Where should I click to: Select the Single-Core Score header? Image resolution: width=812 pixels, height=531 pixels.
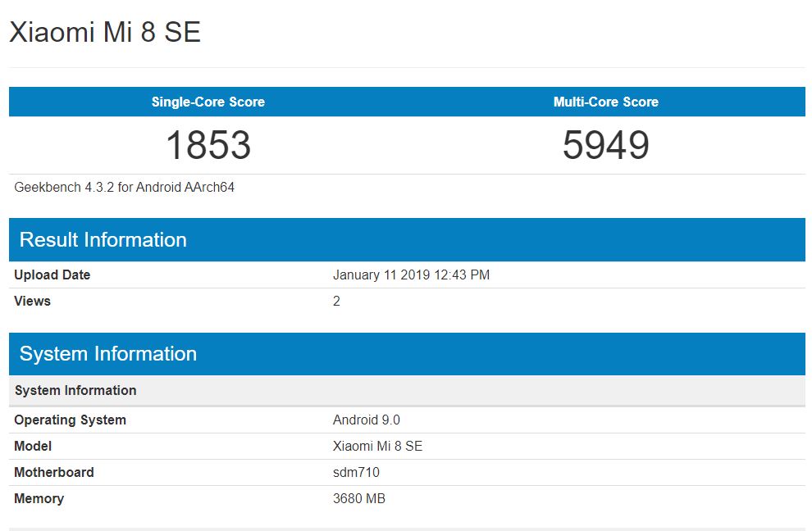pos(208,102)
